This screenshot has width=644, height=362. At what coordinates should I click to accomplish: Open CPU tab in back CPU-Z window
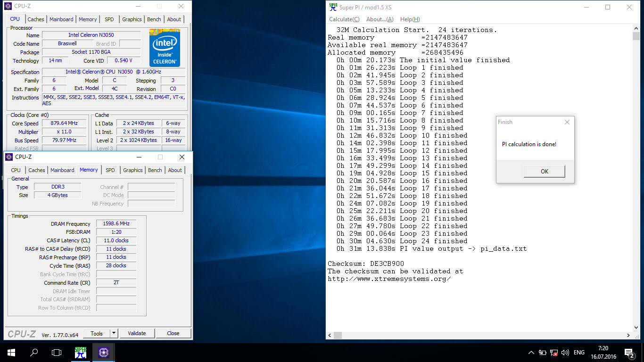click(x=15, y=19)
